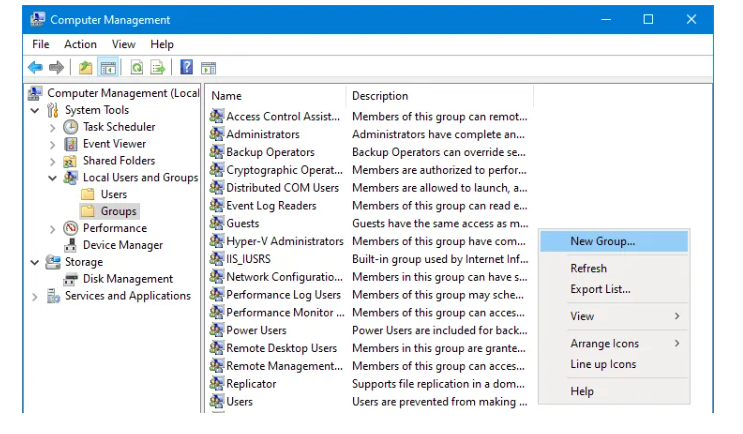Click the Shared Folders icon
The height and width of the screenshot is (434, 743).
click(70, 161)
